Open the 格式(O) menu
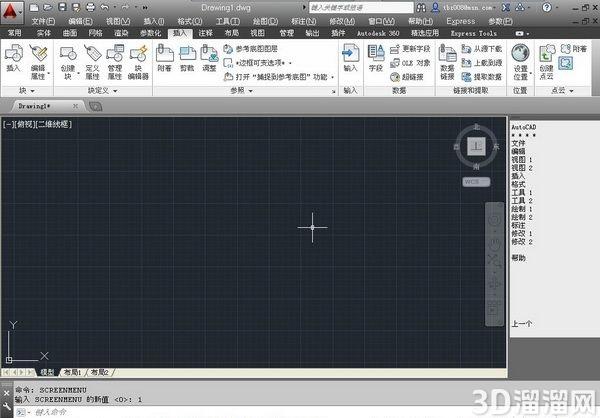 [190, 21]
